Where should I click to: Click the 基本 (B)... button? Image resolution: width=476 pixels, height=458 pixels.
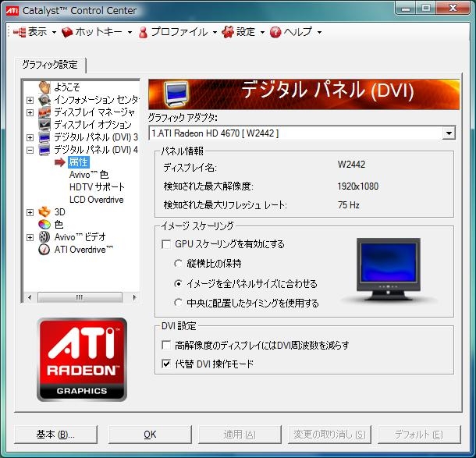point(55,435)
